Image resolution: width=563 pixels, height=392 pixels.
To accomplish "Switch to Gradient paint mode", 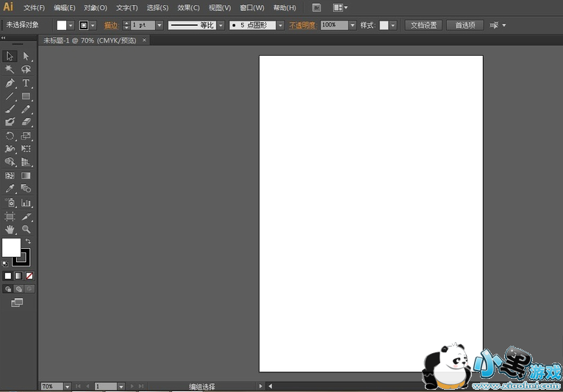I will (18, 276).
